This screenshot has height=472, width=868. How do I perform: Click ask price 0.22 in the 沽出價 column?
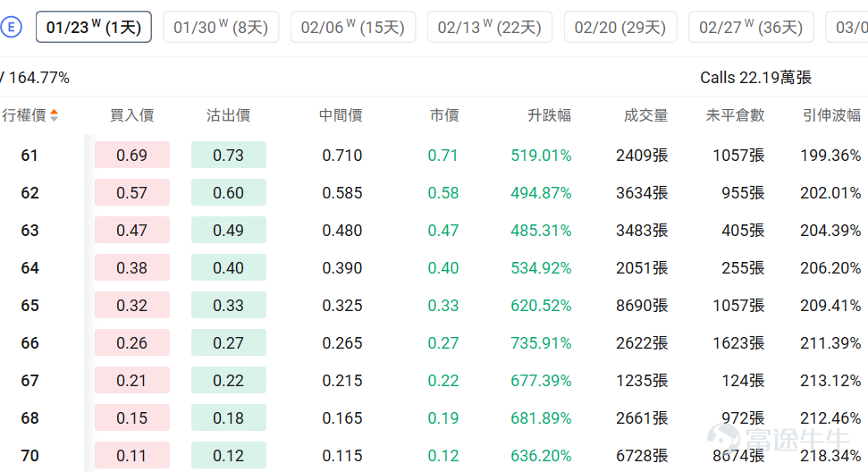tap(229, 381)
